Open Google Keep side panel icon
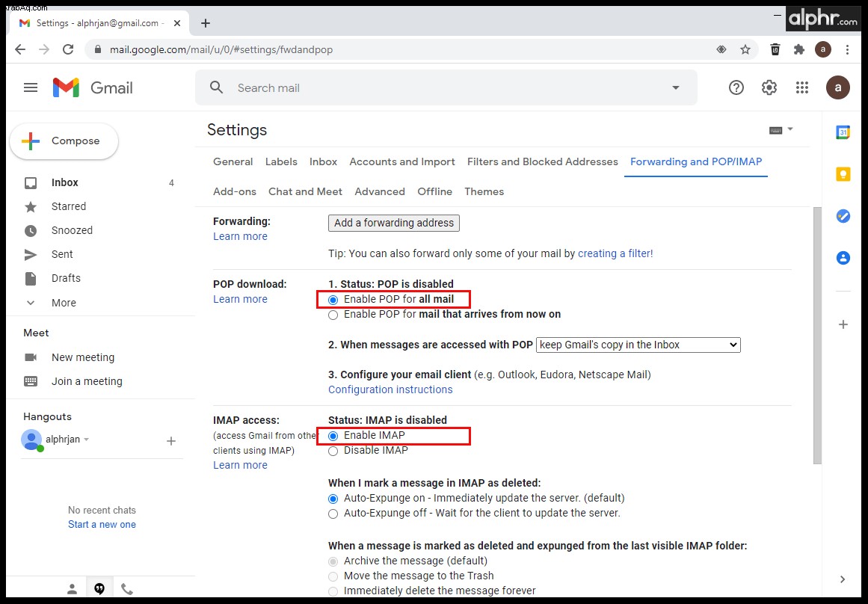 843,174
